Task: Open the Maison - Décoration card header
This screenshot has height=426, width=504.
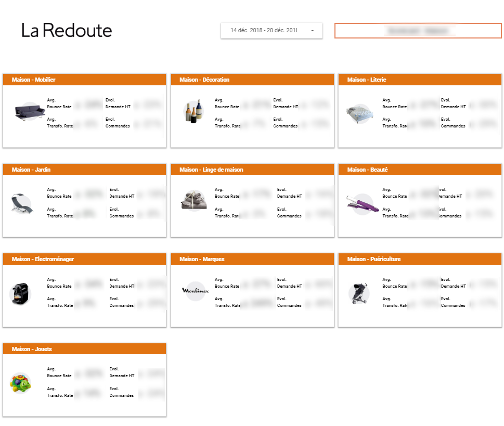Action: tap(252, 80)
